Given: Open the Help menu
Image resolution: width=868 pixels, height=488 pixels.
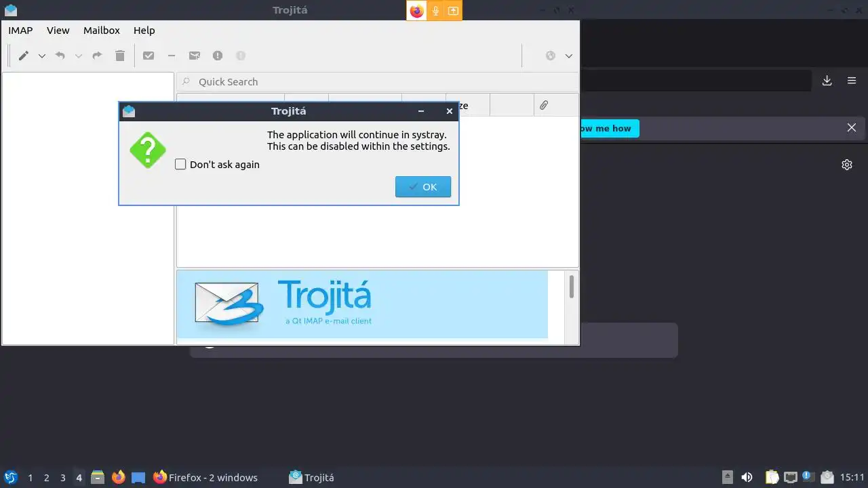Looking at the screenshot, I should click(144, 30).
